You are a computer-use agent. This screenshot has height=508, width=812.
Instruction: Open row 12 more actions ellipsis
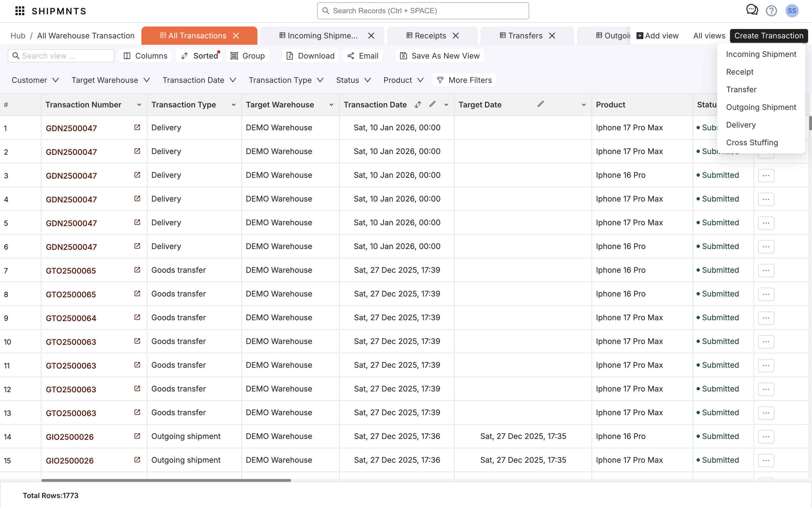(x=766, y=389)
